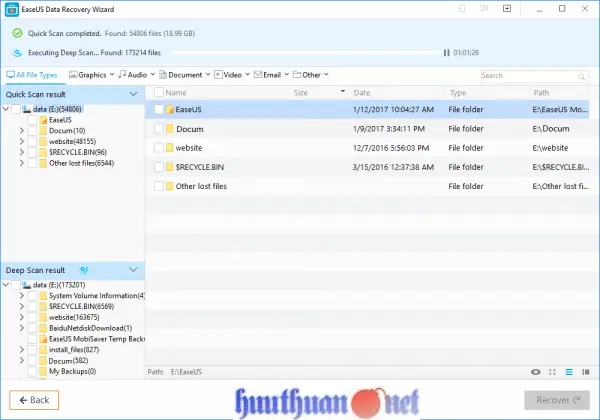
Task: Click the date 12/7/2016 5:56:03 PM cell
Action: tap(391, 148)
